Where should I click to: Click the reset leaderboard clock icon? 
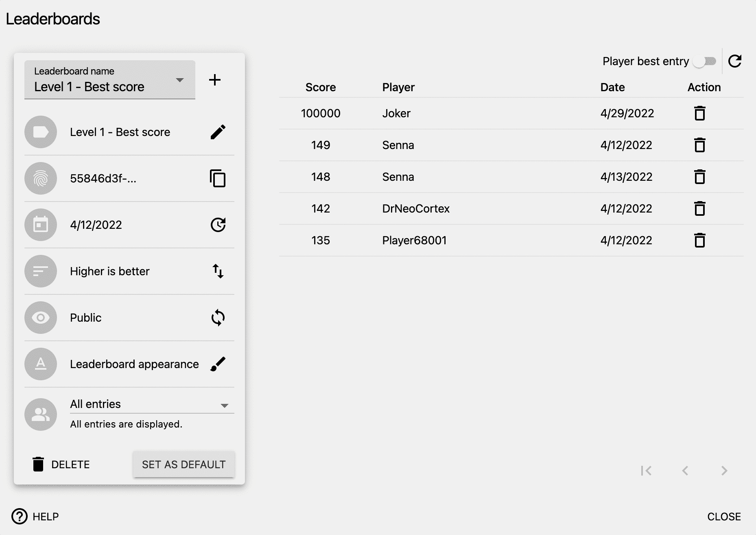coord(218,225)
